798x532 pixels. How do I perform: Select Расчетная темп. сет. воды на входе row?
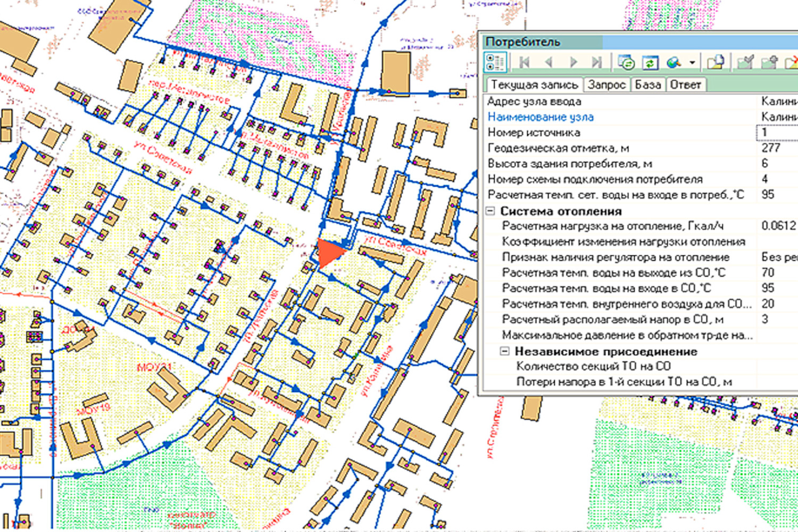coord(641,195)
